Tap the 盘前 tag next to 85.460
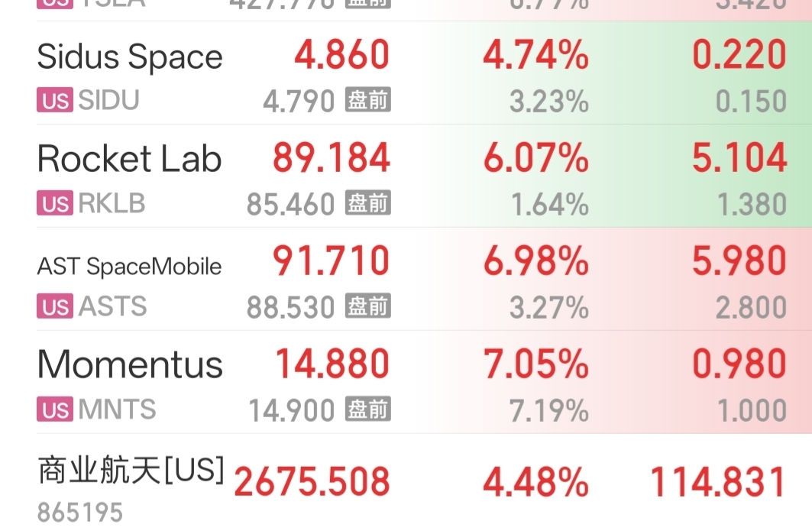812x531 pixels. click(368, 203)
